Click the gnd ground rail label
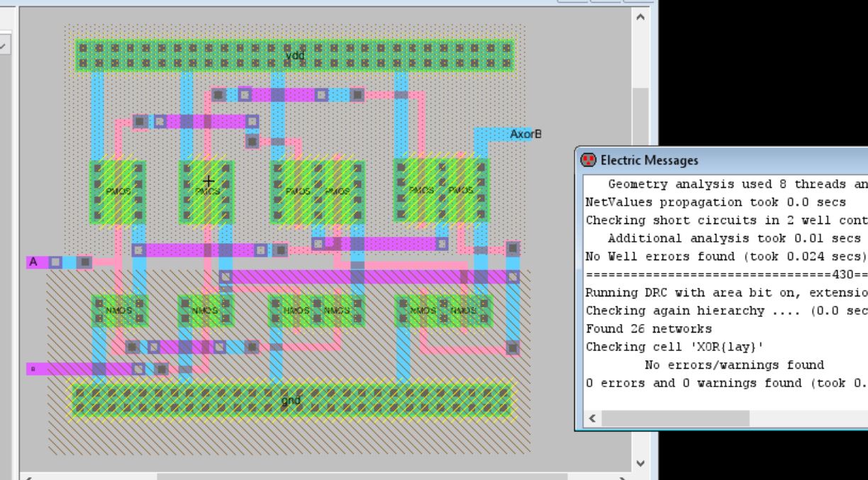This screenshot has height=480, width=868. tap(291, 400)
